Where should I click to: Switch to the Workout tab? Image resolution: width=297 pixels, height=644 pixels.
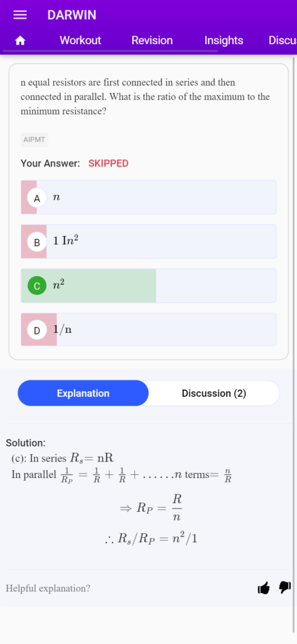coord(80,40)
